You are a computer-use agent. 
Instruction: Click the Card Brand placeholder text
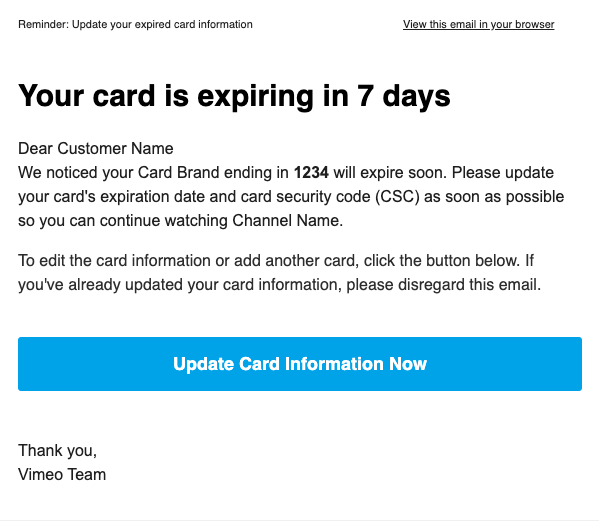click(178, 172)
